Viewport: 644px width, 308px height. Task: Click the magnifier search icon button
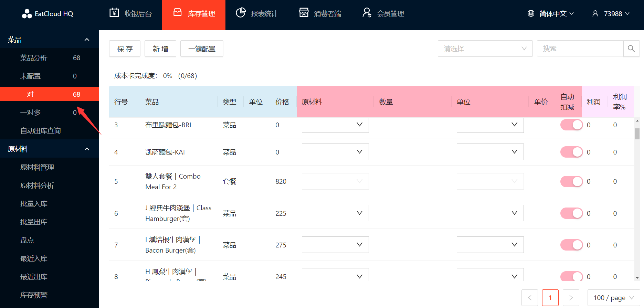(631, 49)
